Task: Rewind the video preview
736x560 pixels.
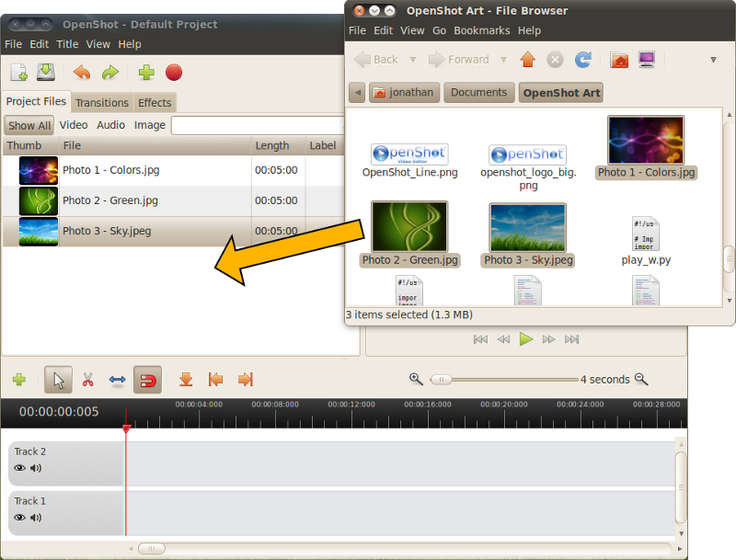Action: [x=503, y=339]
